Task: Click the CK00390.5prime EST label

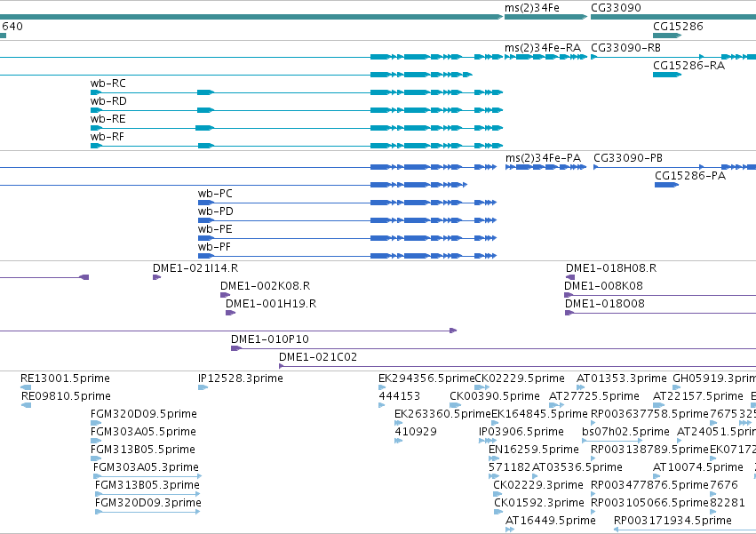Action: 495,396
